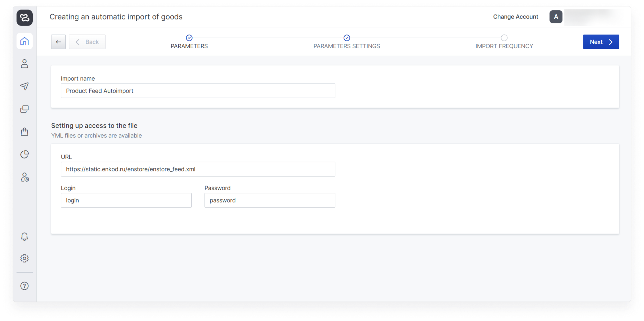The image size is (644, 321).
Task: Click Change Account link
Action: tap(516, 17)
